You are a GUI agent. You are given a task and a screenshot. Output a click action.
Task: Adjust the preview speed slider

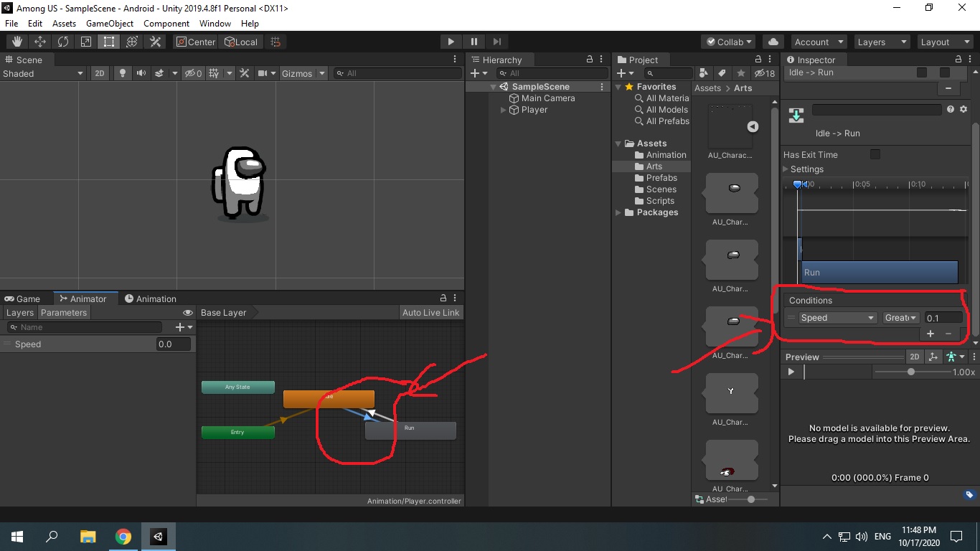point(911,372)
